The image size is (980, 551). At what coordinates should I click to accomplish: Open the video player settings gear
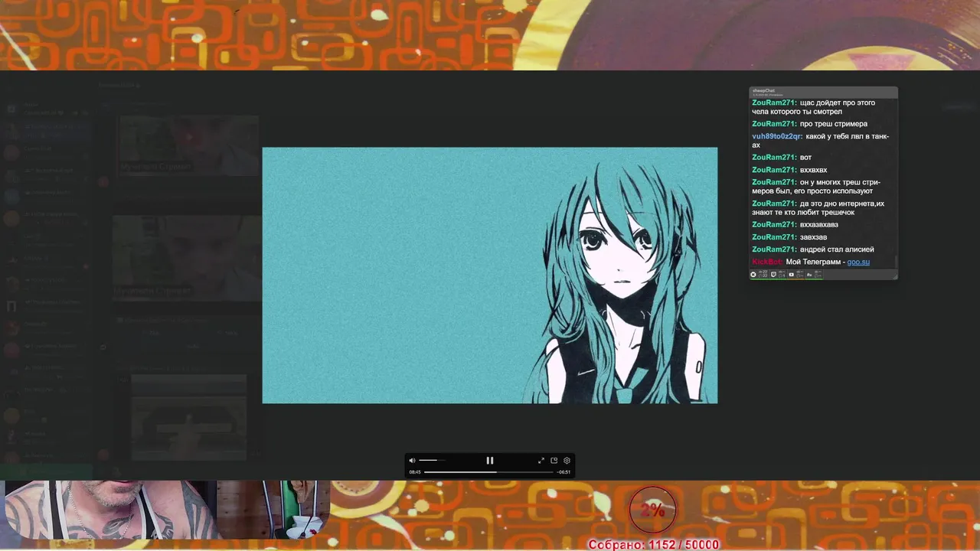pos(567,460)
